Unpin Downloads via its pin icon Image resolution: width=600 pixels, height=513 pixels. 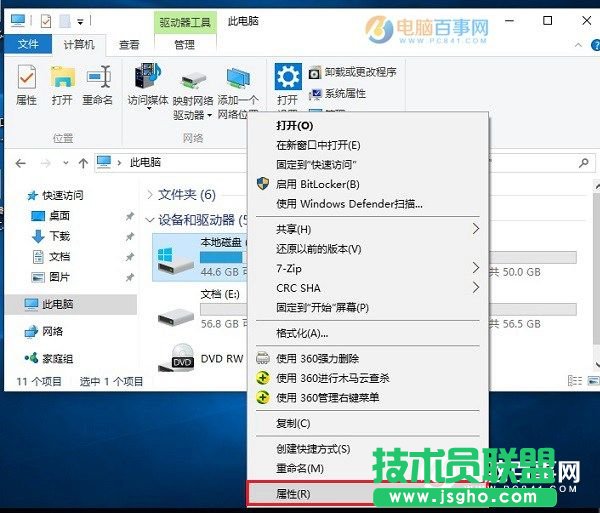(x=130, y=237)
